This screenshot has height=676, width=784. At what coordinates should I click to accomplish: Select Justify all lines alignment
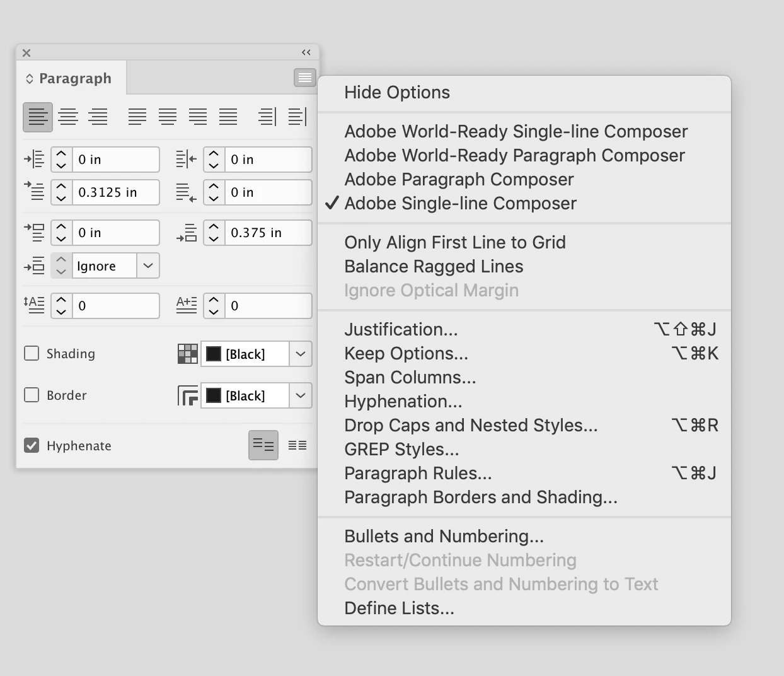tap(228, 117)
